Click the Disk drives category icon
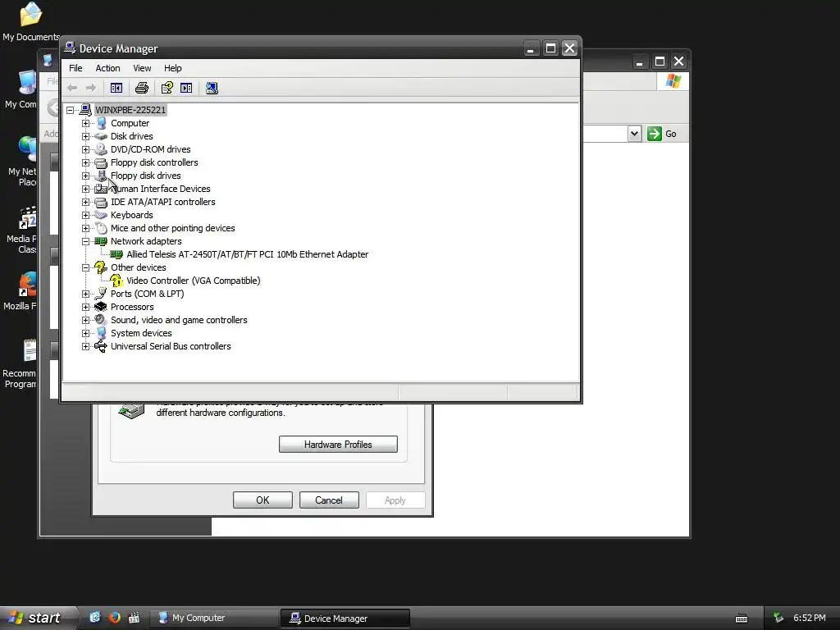 point(101,136)
